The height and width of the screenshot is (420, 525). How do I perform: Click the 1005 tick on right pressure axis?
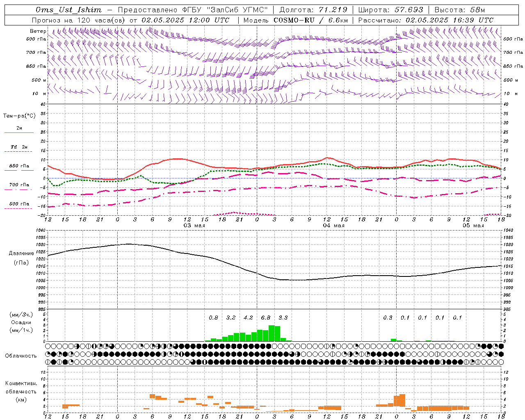coord(508,281)
